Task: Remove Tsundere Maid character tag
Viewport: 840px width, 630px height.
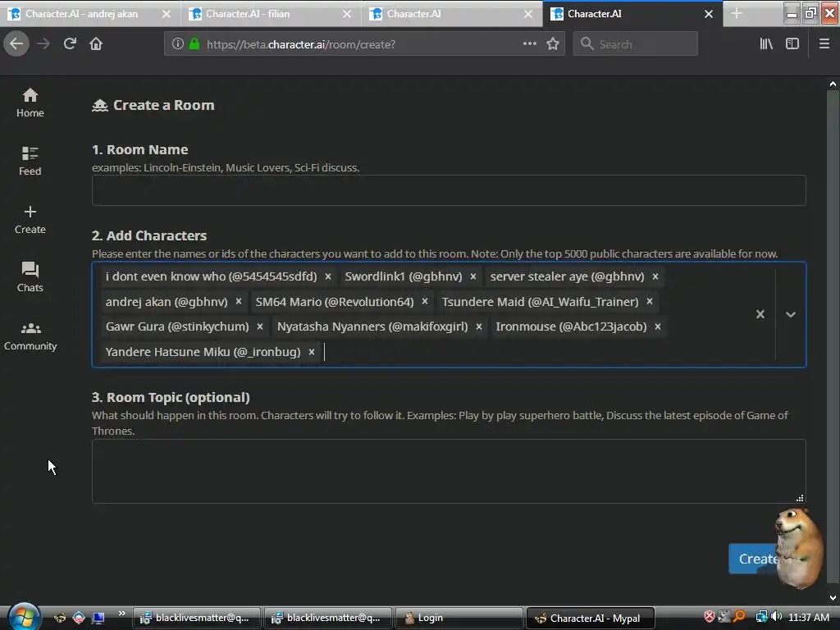Action: (650, 302)
